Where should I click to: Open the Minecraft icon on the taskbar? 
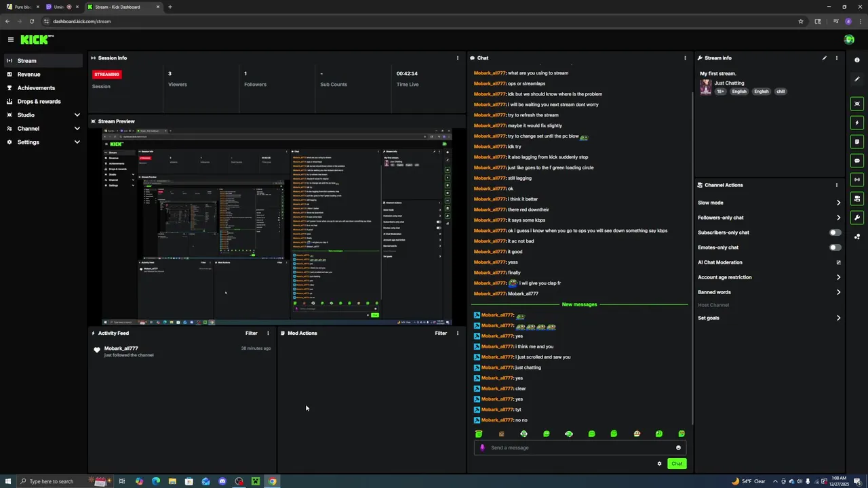point(256,482)
